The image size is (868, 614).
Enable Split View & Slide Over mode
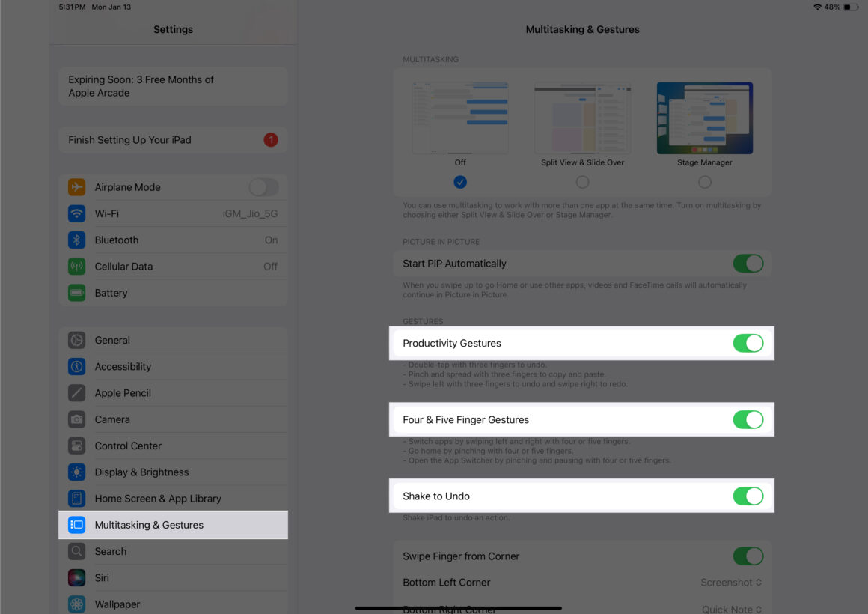click(x=581, y=182)
